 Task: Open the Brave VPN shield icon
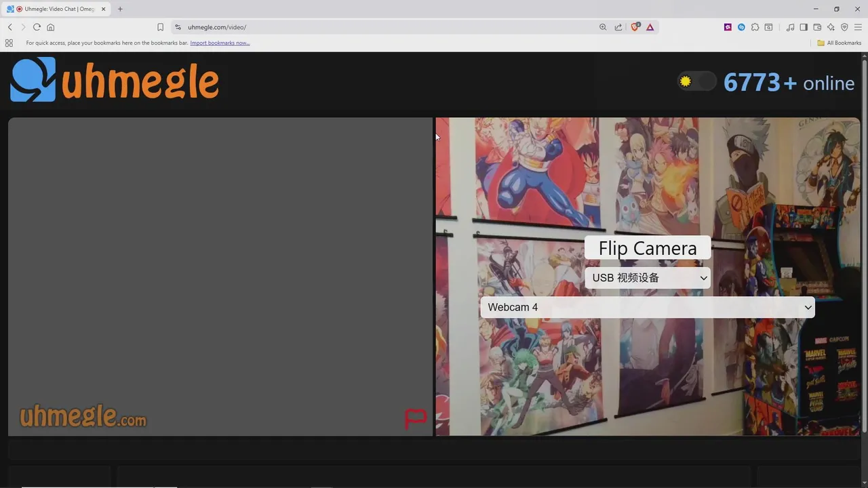click(x=844, y=27)
